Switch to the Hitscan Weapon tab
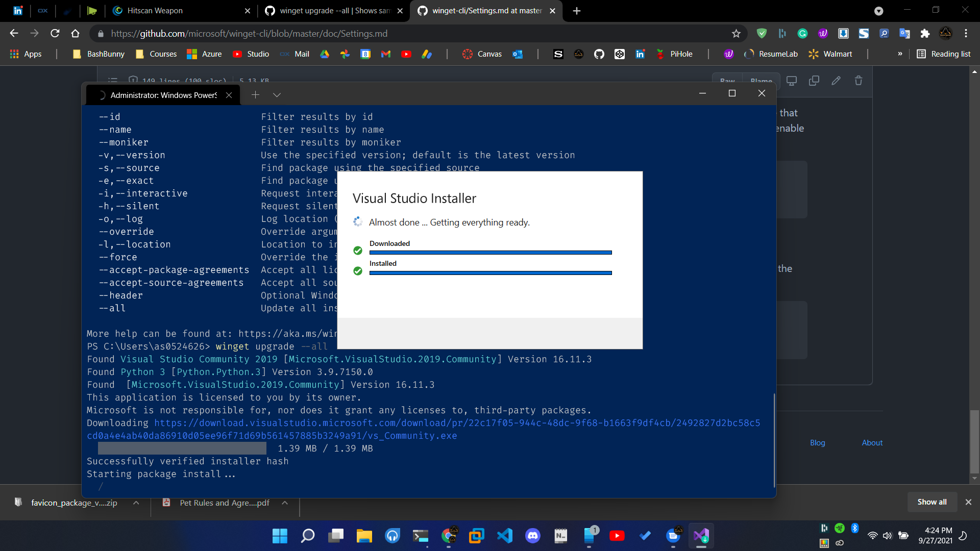 153,10
